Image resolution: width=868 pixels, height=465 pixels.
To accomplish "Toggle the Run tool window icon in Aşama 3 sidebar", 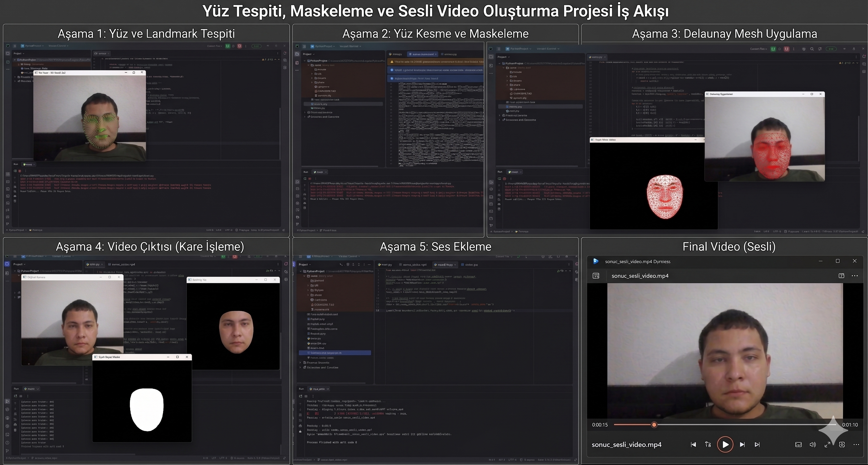I will [x=491, y=182].
